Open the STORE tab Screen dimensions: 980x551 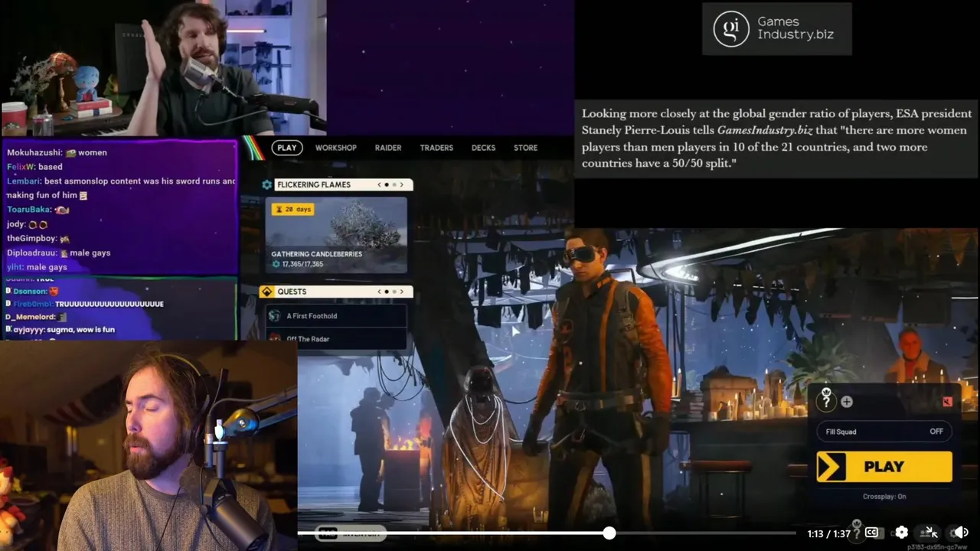[x=525, y=148]
